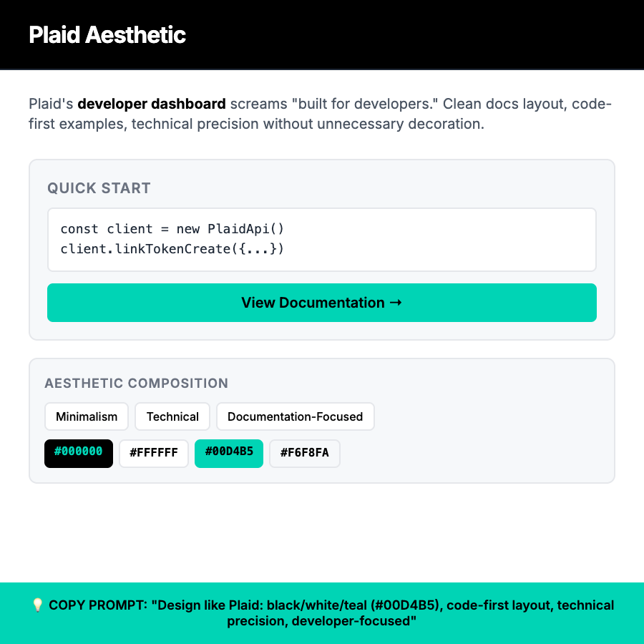Viewport: 644px width, 644px height.
Task: Select the #FFFFFF white color swatch
Action: (x=153, y=453)
